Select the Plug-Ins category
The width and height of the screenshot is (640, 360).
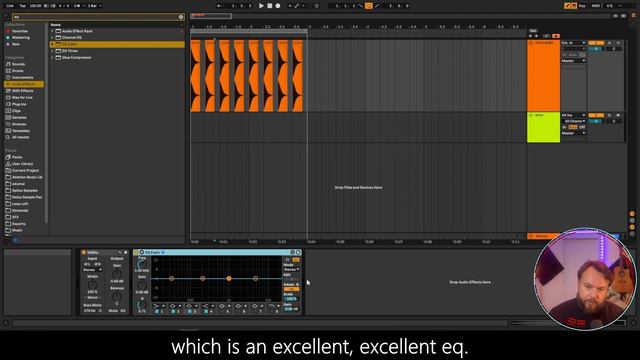pos(19,104)
